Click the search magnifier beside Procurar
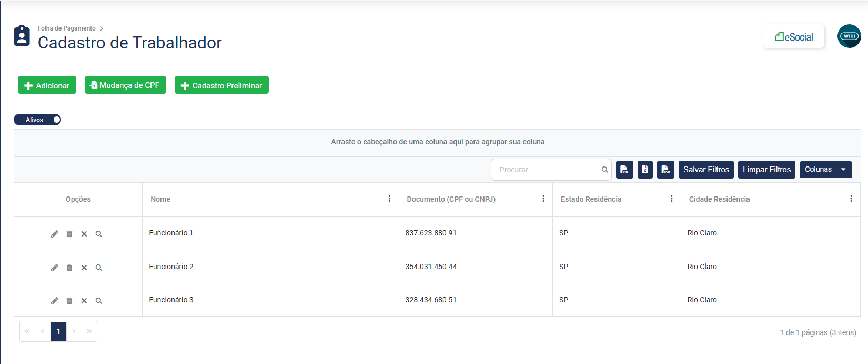This screenshot has width=868, height=364. [x=605, y=170]
